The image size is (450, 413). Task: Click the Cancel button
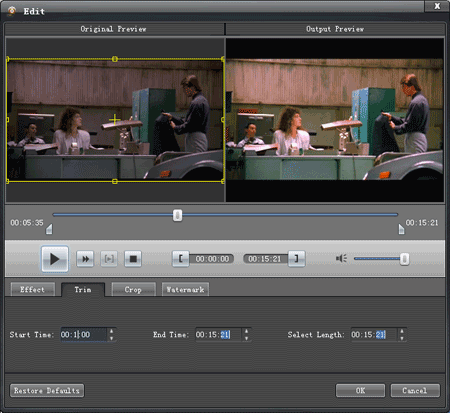[x=415, y=390]
